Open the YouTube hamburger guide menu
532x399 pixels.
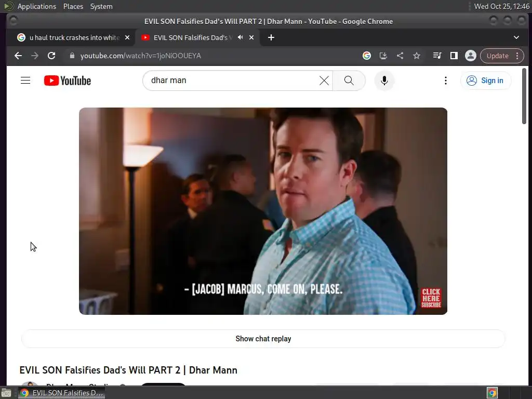click(25, 81)
